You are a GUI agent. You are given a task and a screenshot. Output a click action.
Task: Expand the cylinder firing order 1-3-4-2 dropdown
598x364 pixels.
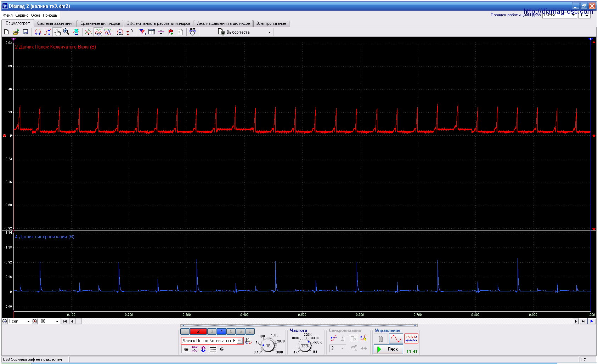574,15
